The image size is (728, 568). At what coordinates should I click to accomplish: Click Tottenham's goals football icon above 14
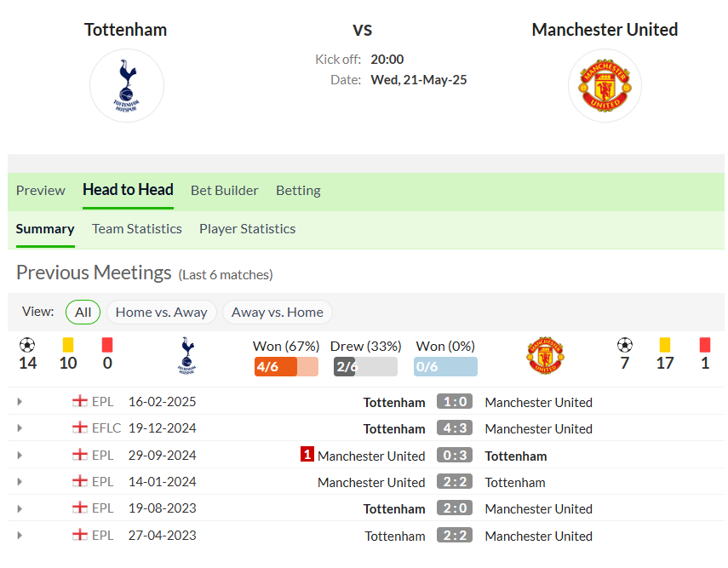pyautogui.click(x=27, y=345)
